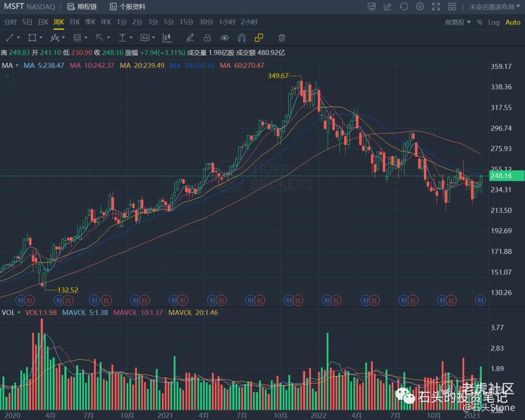Open the 个股资料 stock info page

(128, 7)
